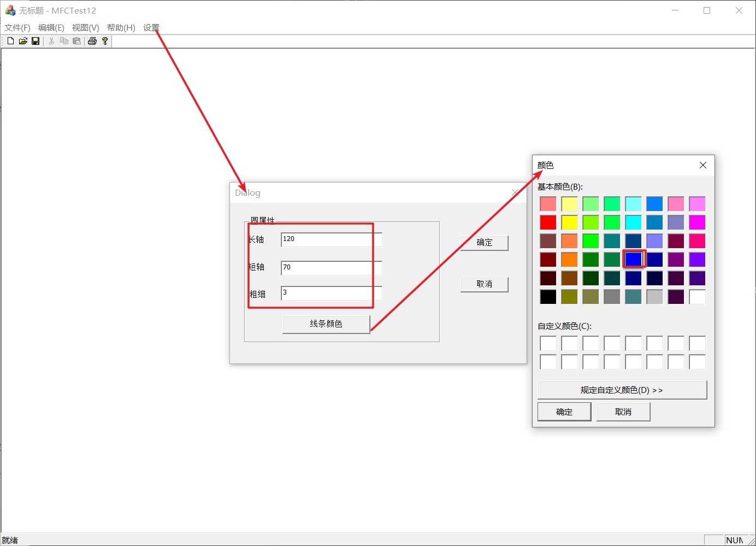This screenshot has height=546, width=756.
Task: Click 确定 in the 颜色 dialog
Action: pyautogui.click(x=564, y=412)
